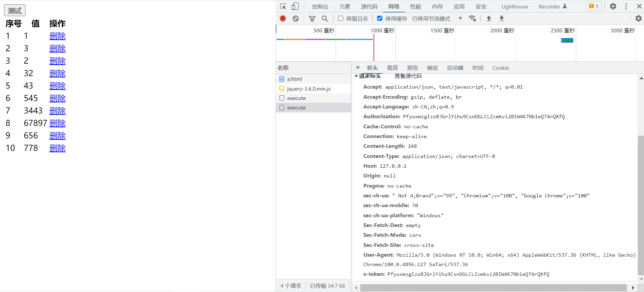Open the network filter funnel icon

pyautogui.click(x=312, y=19)
